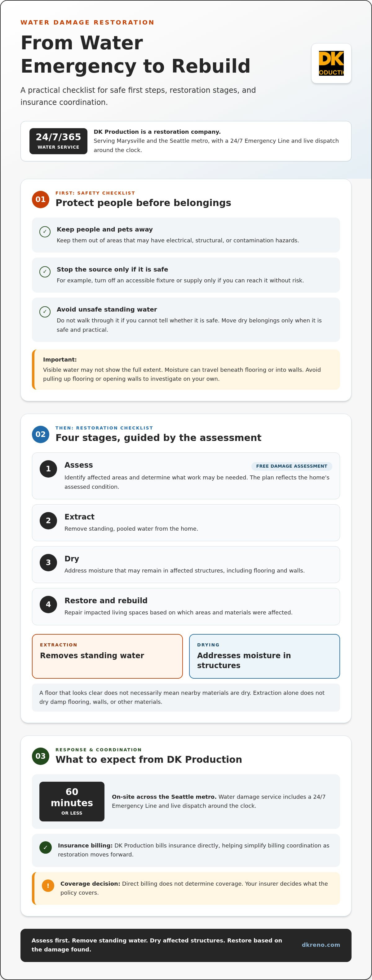Click the 24/7/365 Water Service badge
This screenshot has height=980, width=372.
pyautogui.click(x=59, y=141)
